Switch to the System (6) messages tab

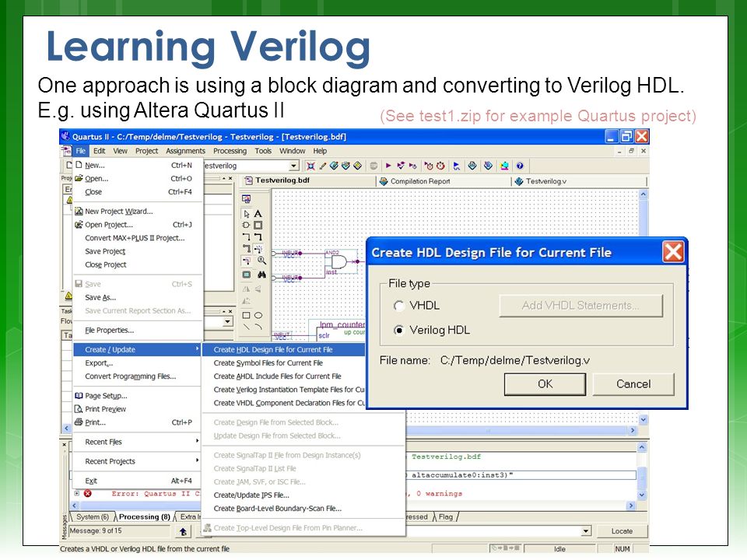(x=92, y=517)
